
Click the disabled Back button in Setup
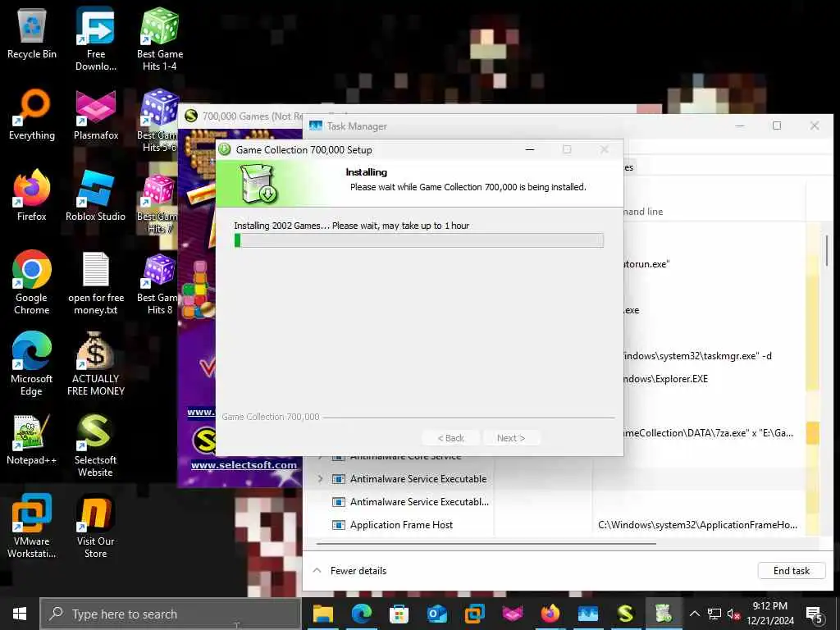point(451,438)
